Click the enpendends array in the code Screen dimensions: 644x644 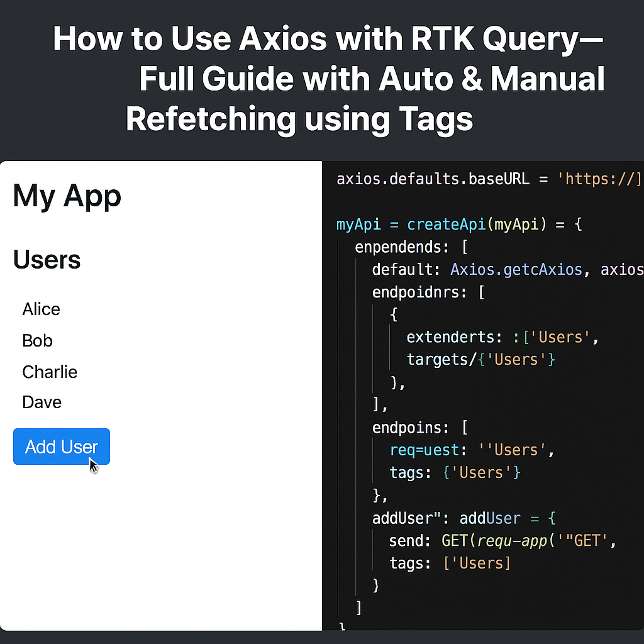pos(401,247)
